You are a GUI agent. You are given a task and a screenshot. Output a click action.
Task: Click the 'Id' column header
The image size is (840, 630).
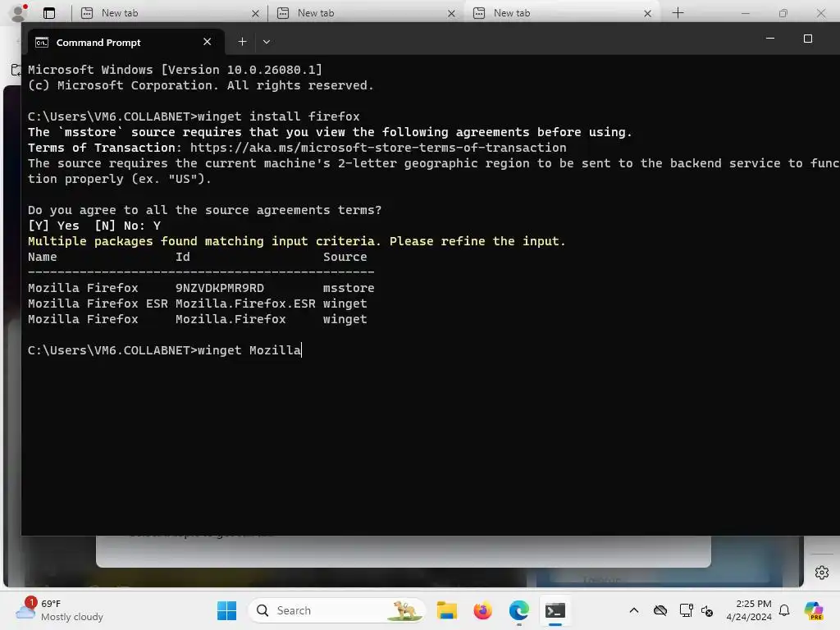pyautogui.click(x=183, y=257)
